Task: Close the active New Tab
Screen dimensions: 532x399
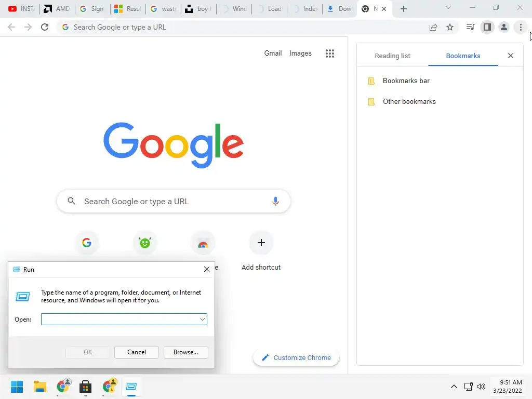Action: (x=384, y=9)
